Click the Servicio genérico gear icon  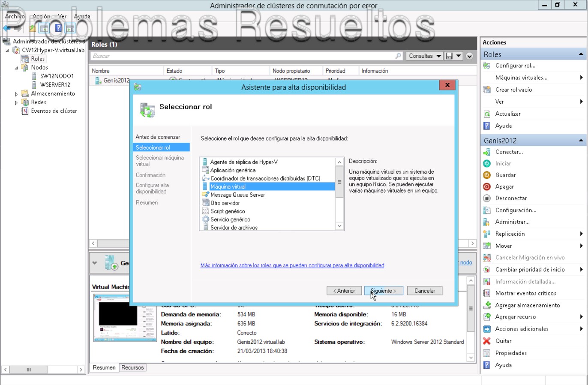tap(206, 219)
